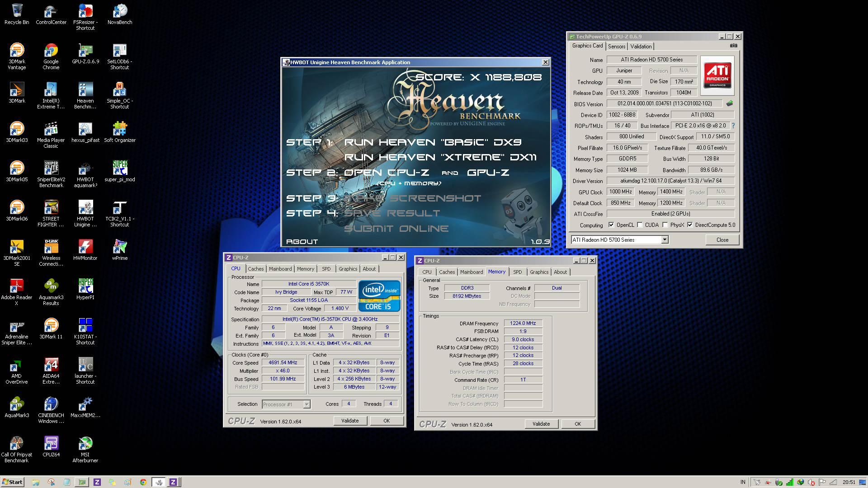Click Bus Interface question mark icon
This screenshot has width=868, height=488.
pyautogui.click(x=733, y=126)
